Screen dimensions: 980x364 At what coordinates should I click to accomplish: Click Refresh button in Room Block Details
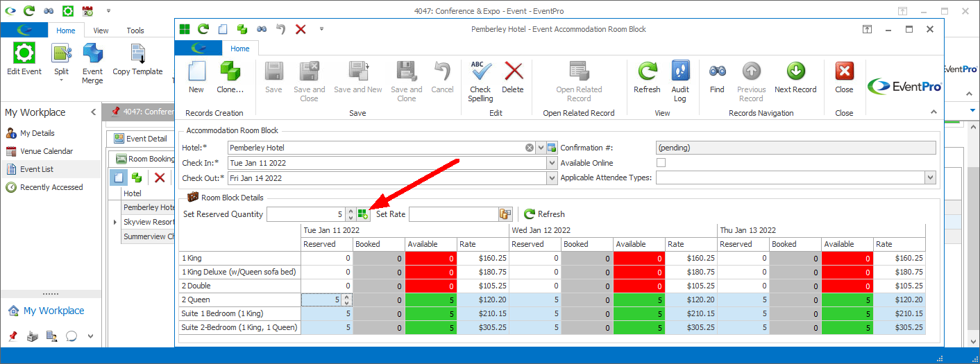point(545,214)
